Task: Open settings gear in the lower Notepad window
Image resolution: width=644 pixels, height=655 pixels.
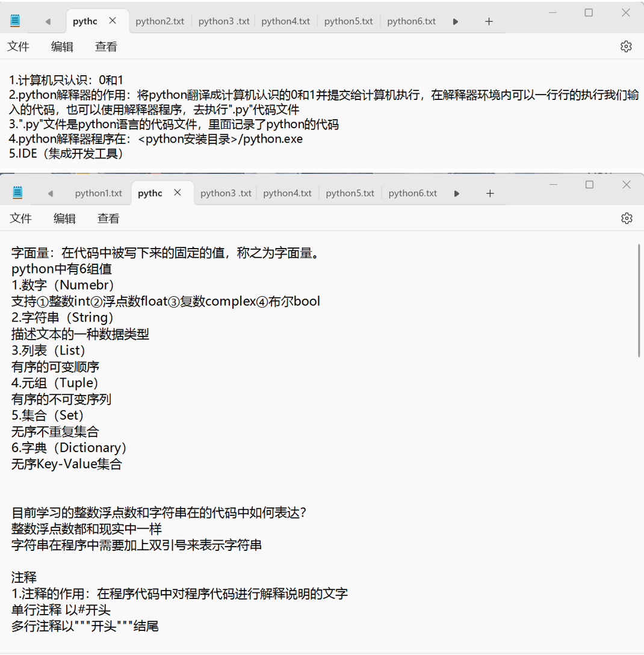Action: [x=627, y=218]
